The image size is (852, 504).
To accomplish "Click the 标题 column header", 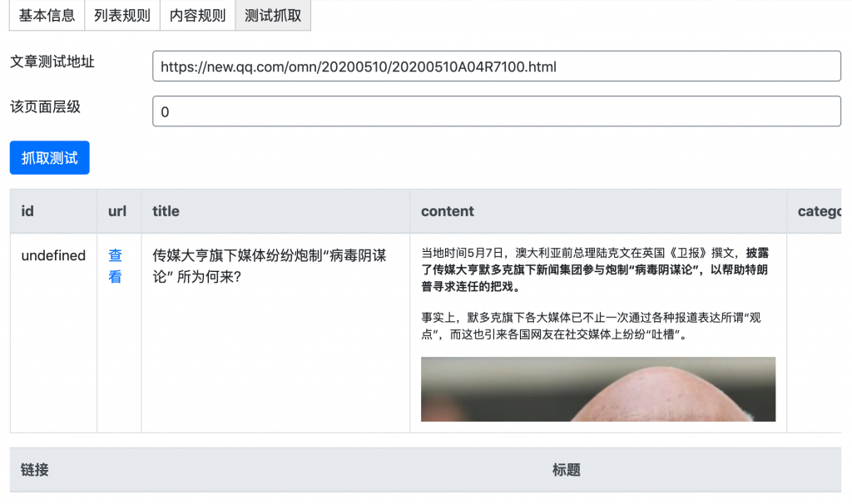I will coord(566,470).
